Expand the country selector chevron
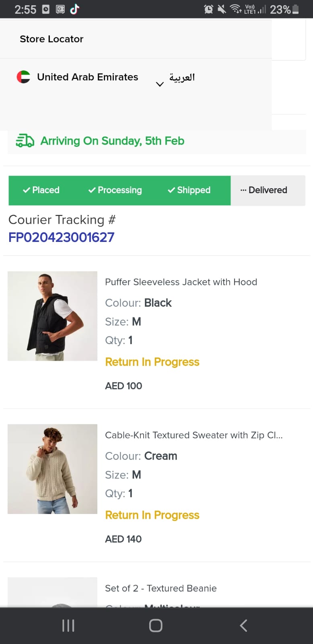313x644 pixels. [x=160, y=84]
